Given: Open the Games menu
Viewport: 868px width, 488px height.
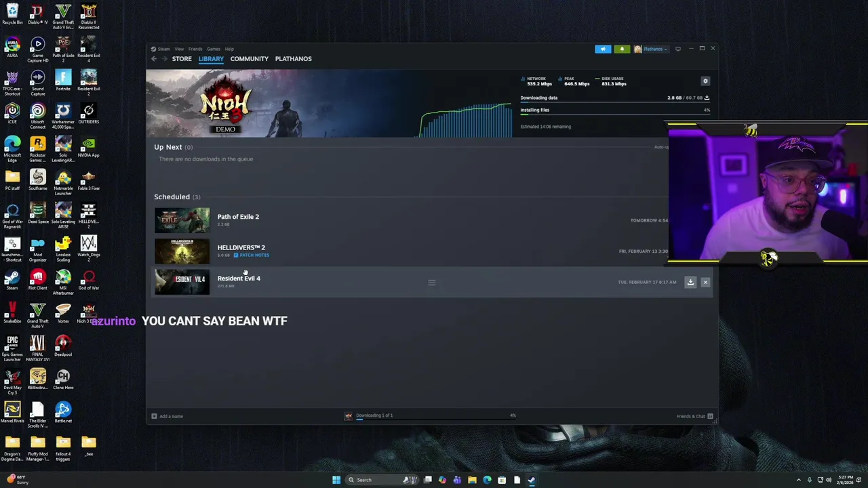Looking at the screenshot, I should coord(214,49).
